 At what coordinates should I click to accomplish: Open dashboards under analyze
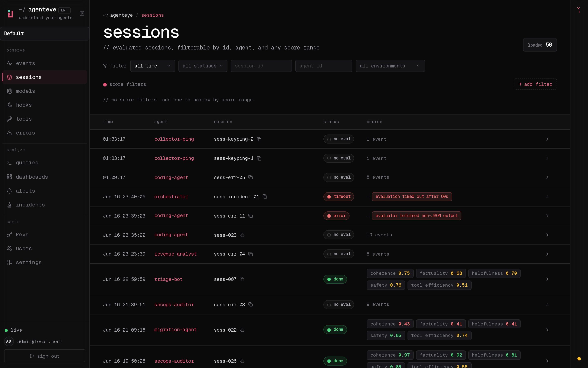tap(45, 177)
